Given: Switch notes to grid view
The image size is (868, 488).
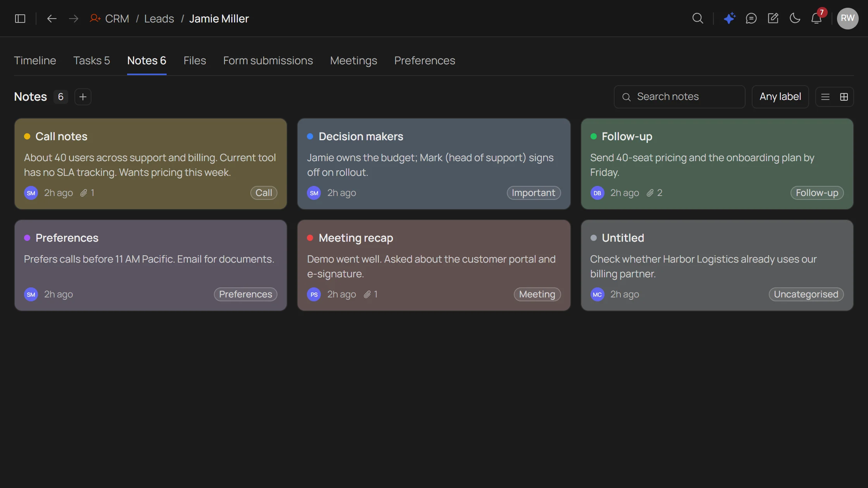Looking at the screenshot, I should [844, 97].
